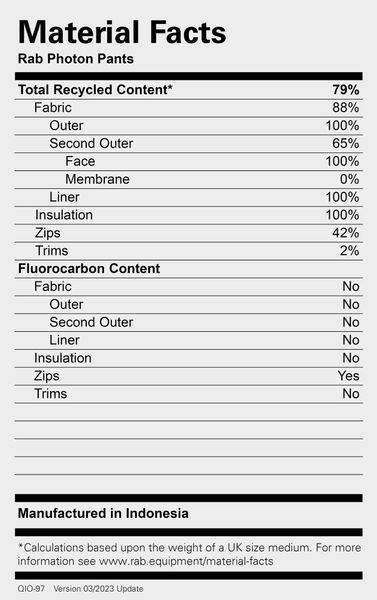The image size is (377, 600).
Task: Select the 2% Trims value
Action: [349, 251]
